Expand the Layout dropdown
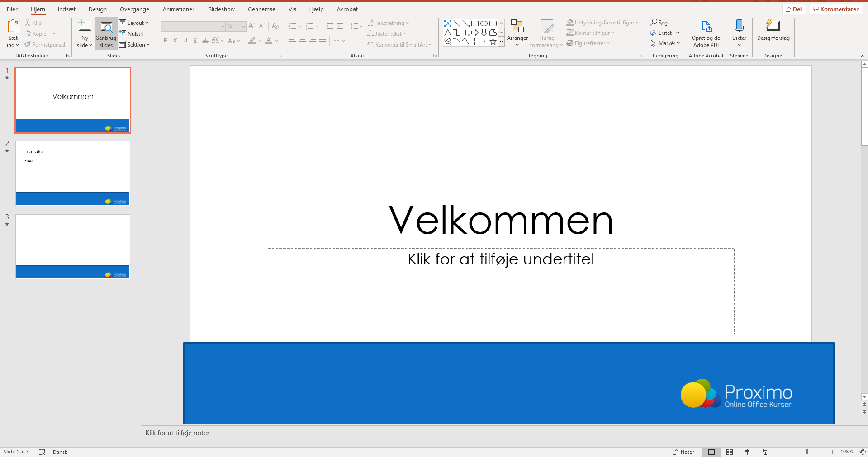This screenshot has height=457, width=868. 134,23
